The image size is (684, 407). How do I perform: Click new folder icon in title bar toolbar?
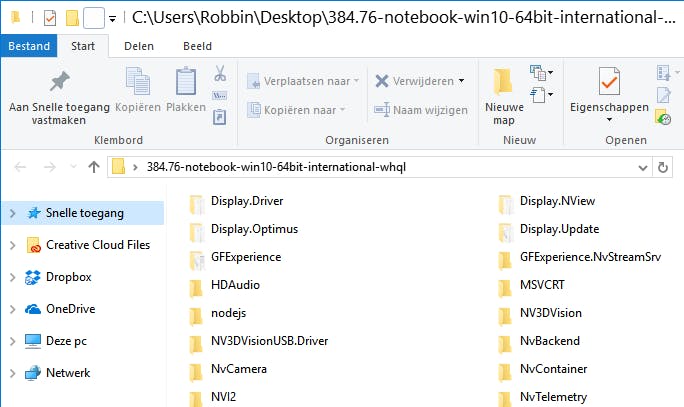(x=72, y=18)
